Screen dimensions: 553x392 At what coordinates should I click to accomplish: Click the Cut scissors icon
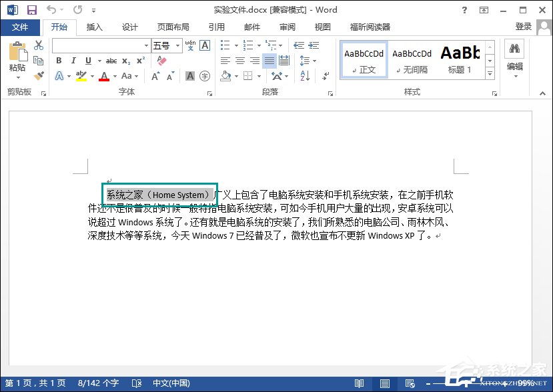click(x=39, y=46)
